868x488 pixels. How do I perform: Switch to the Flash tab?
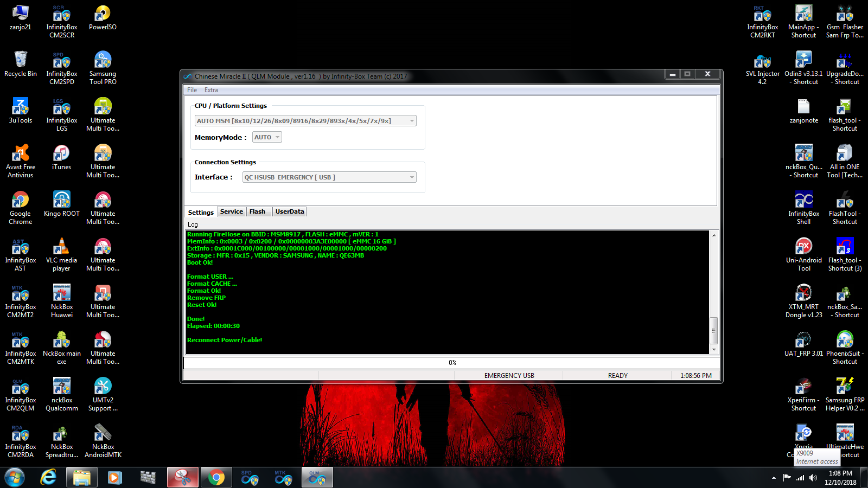[x=258, y=211]
